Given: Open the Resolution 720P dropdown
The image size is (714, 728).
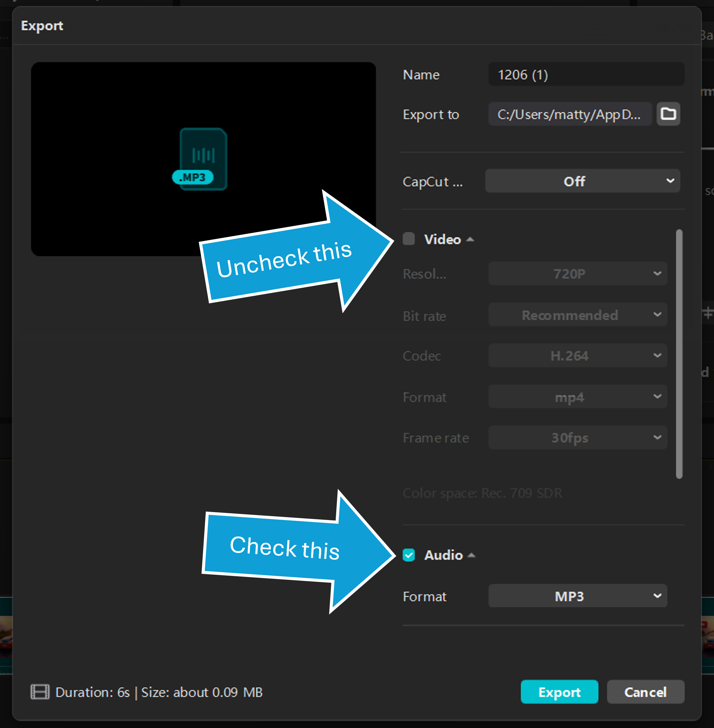Looking at the screenshot, I should [x=577, y=274].
